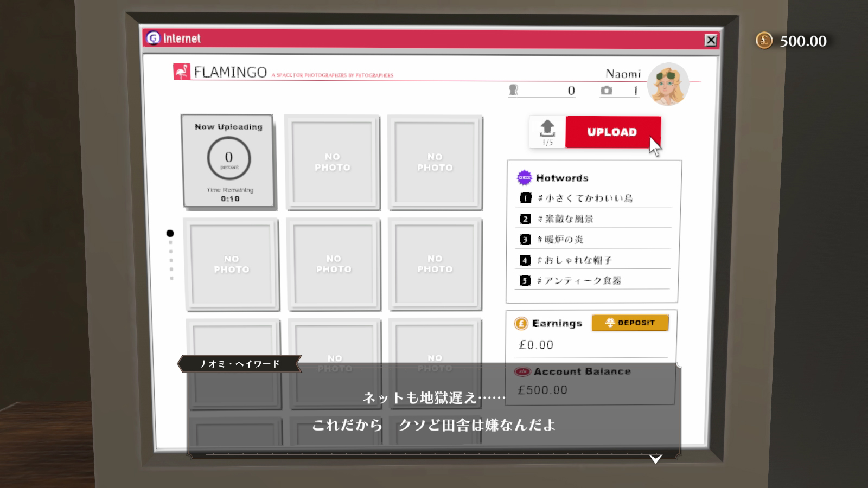Click the red UPLOAD button

tap(613, 132)
